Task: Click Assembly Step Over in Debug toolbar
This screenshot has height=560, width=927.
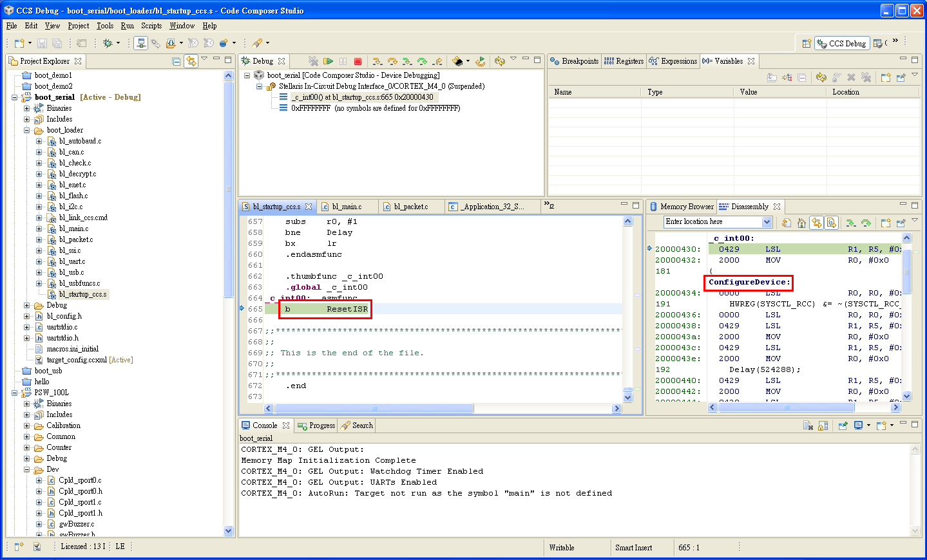Action: (x=422, y=61)
